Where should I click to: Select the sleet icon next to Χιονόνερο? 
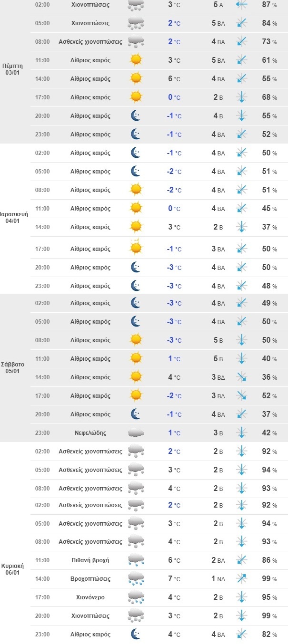[x=136, y=597]
